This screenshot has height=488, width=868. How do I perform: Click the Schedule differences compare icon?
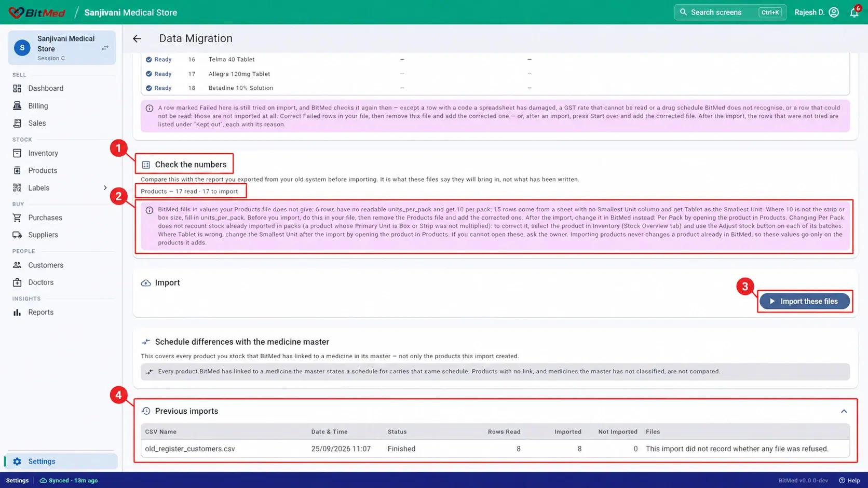coord(146,342)
